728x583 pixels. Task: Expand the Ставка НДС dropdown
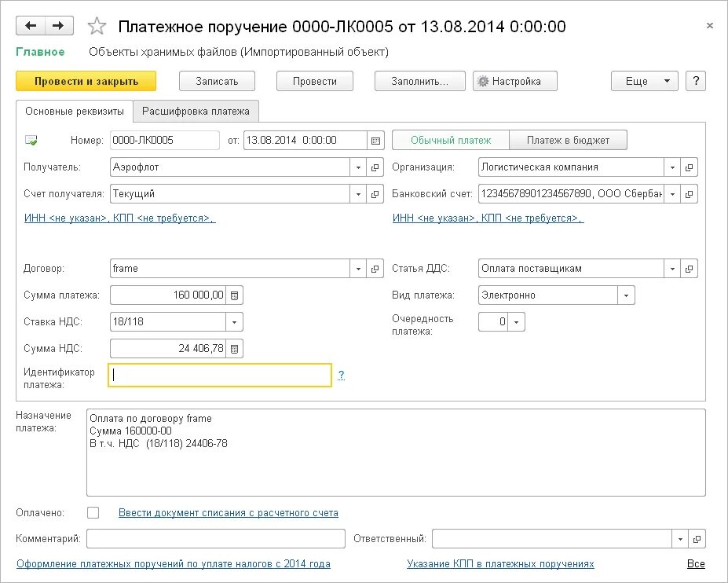[x=234, y=322]
